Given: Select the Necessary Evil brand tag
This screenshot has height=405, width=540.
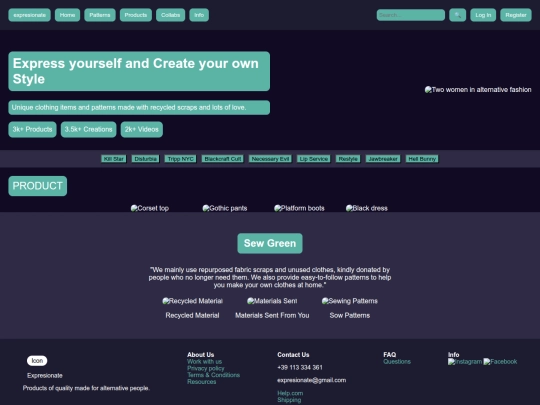Looking at the screenshot, I should tap(270, 159).
